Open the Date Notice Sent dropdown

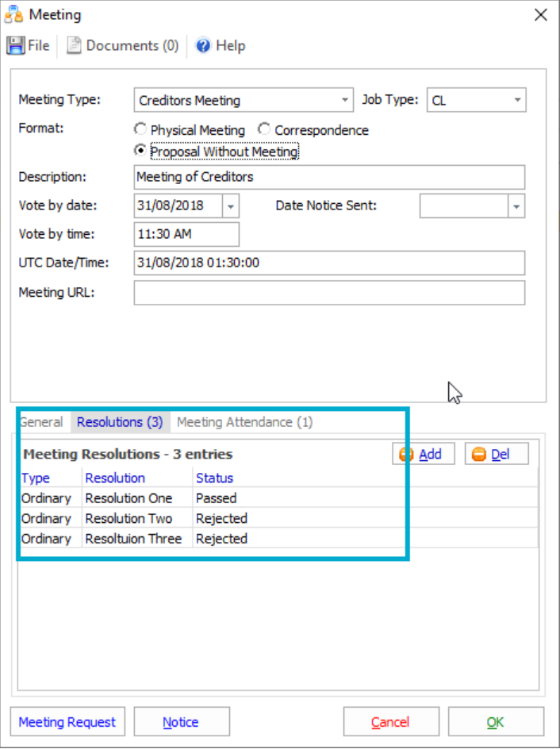516,206
